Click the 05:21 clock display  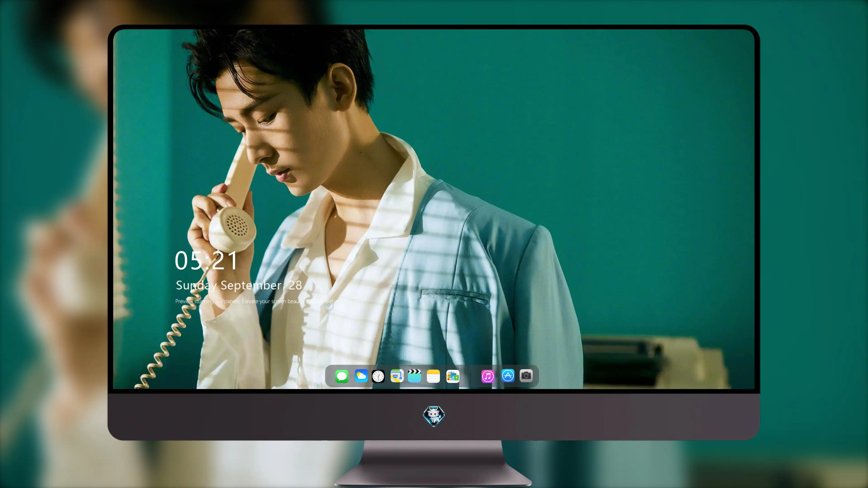pyautogui.click(x=206, y=260)
